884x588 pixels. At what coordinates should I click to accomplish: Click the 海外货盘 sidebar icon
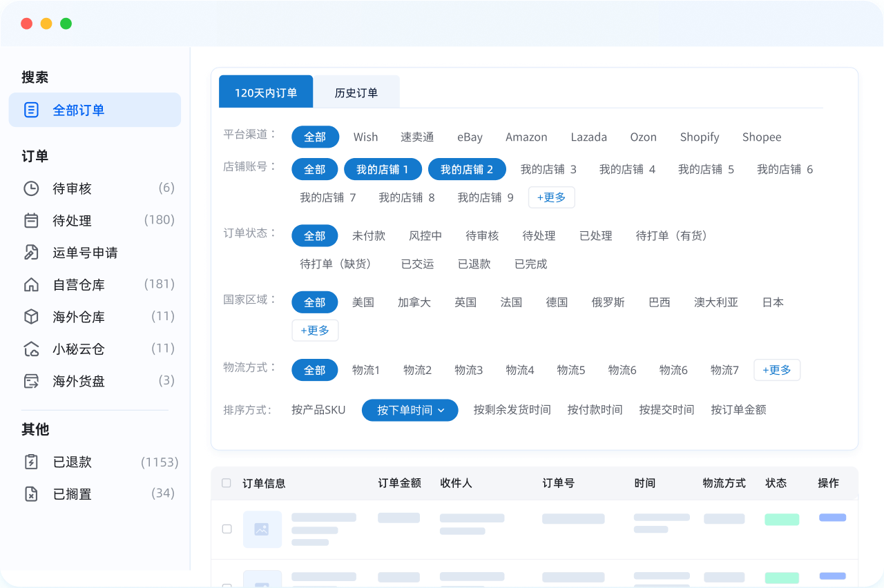(x=31, y=381)
